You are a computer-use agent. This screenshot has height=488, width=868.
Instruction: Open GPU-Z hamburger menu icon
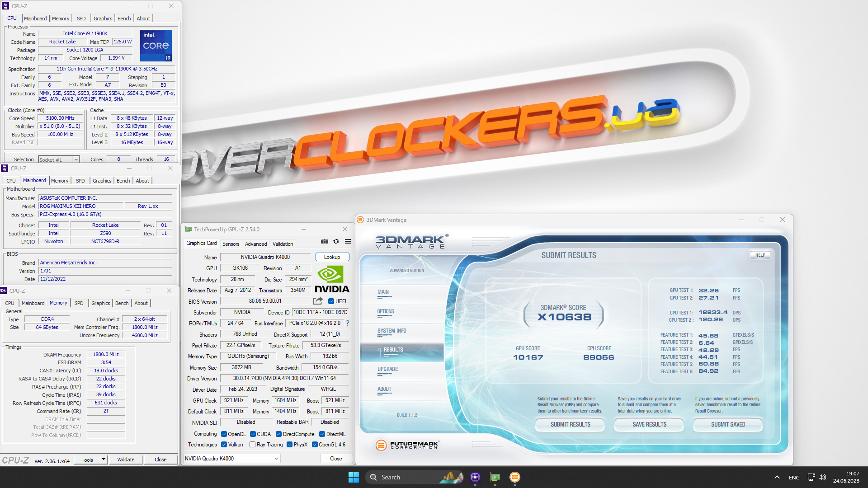click(348, 241)
